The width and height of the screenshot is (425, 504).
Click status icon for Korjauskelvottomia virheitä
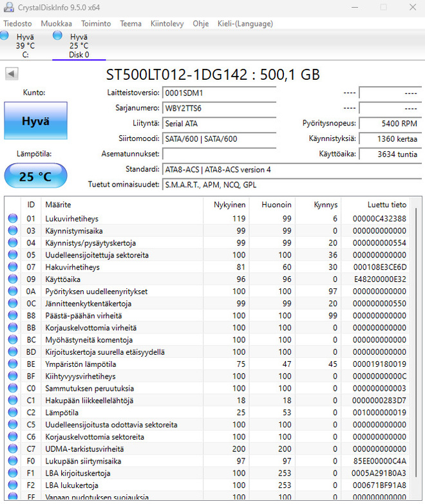[x=13, y=328]
